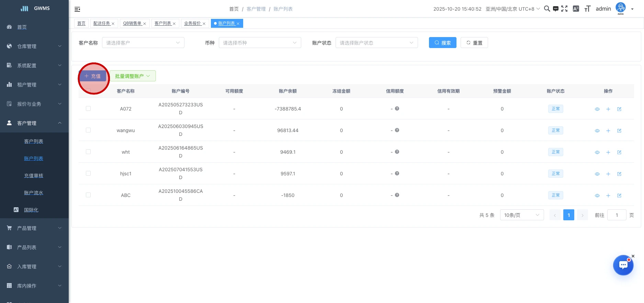View details eye icon for A072
The image size is (644, 303).
(x=597, y=109)
